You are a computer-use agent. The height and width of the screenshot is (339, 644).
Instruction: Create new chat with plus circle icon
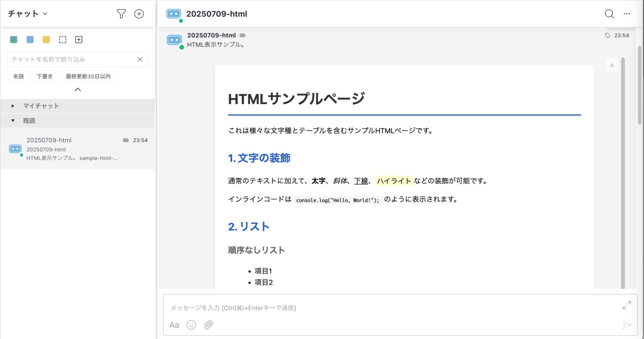139,14
